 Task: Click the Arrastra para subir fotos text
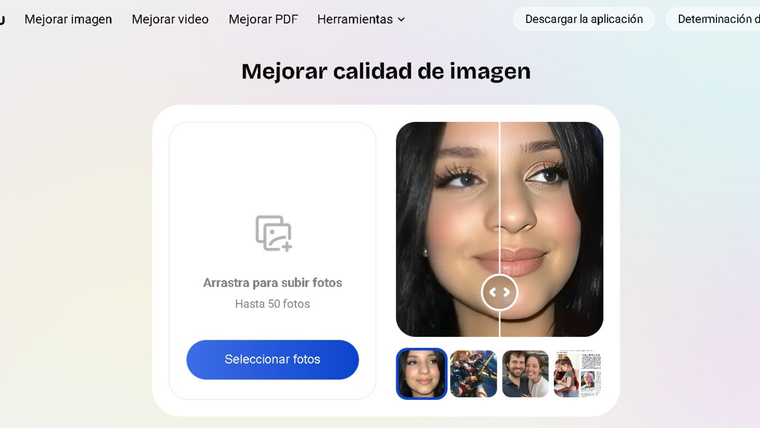[x=272, y=283]
